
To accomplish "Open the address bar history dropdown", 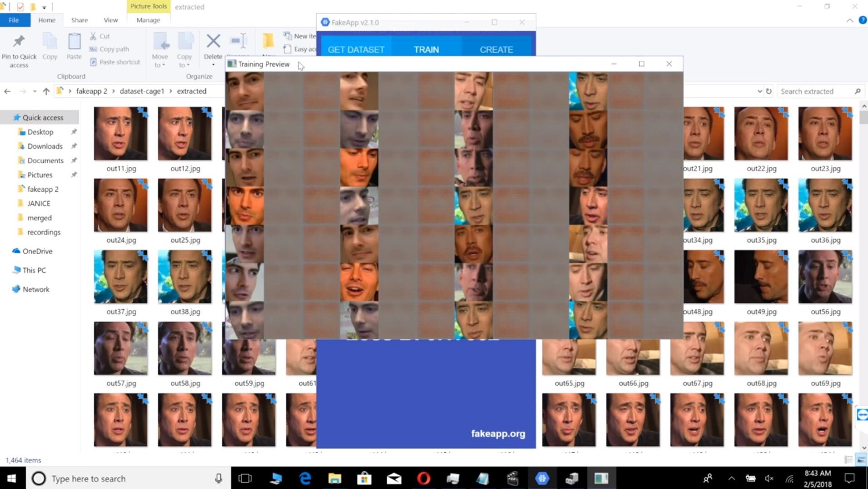I will (x=759, y=91).
